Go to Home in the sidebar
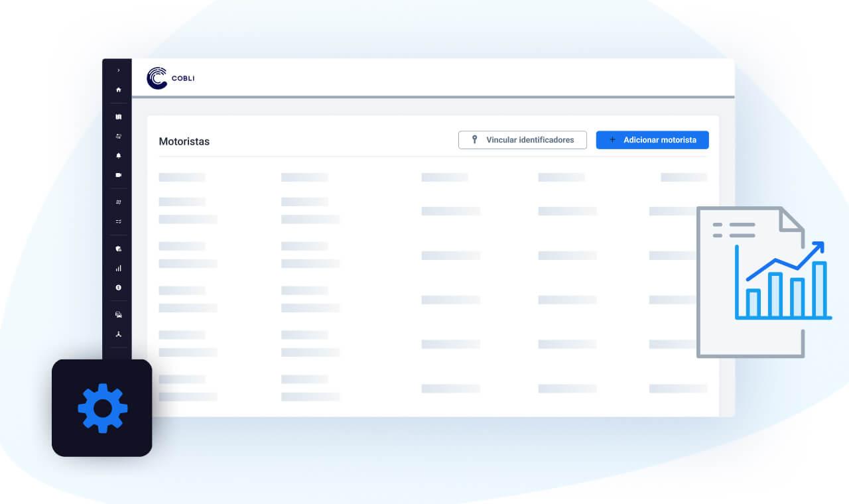The image size is (849, 504). click(119, 90)
